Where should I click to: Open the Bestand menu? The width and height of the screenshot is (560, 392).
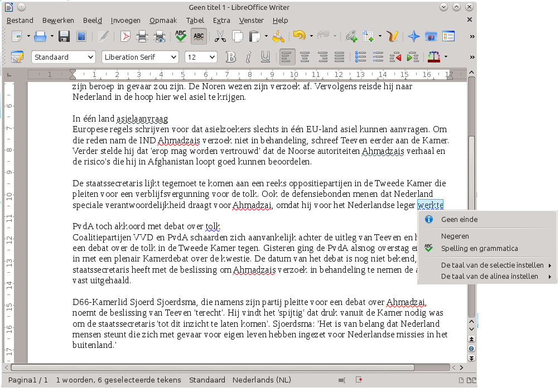click(20, 21)
